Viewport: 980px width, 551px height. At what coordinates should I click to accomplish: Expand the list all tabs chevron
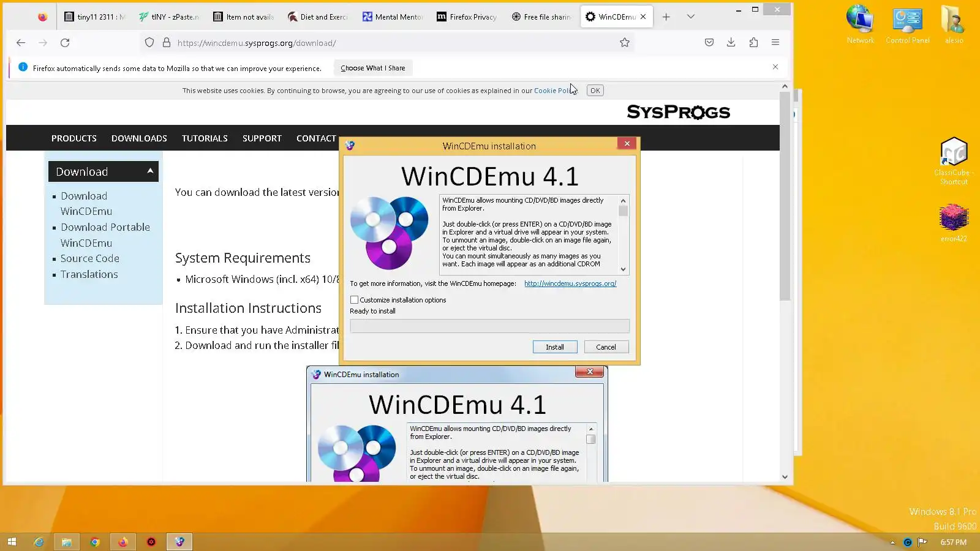pyautogui.click(x=691, y=17)
